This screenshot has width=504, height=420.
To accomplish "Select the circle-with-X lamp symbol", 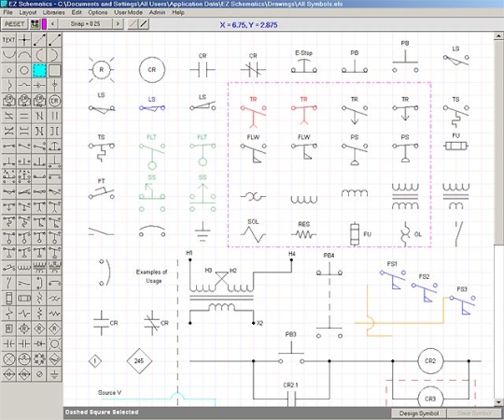I will (x=8, y=359).
